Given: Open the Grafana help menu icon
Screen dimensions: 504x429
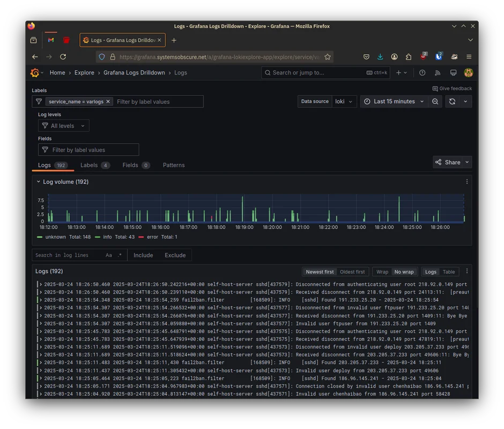Looking at the screenshot, I should [423, 73].
